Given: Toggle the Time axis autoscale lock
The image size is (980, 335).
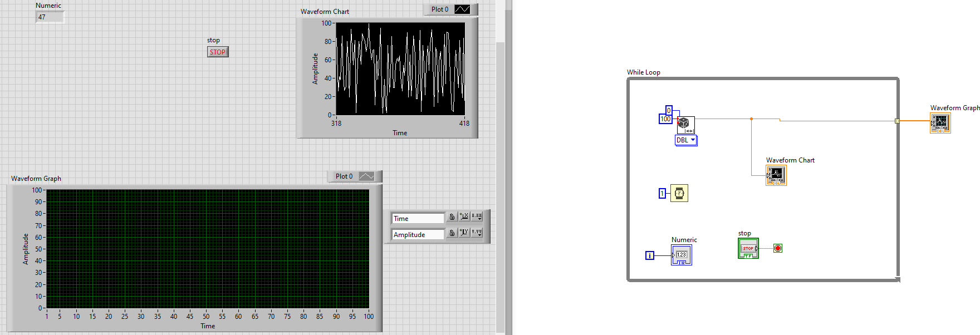Looking at the screenshot, I should [x=452, y=216].
